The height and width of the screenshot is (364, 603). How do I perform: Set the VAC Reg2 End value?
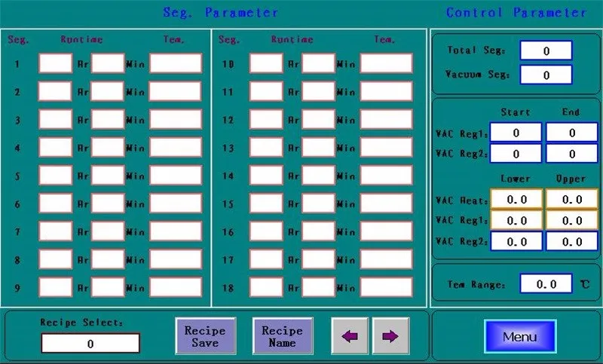point(571,154)
